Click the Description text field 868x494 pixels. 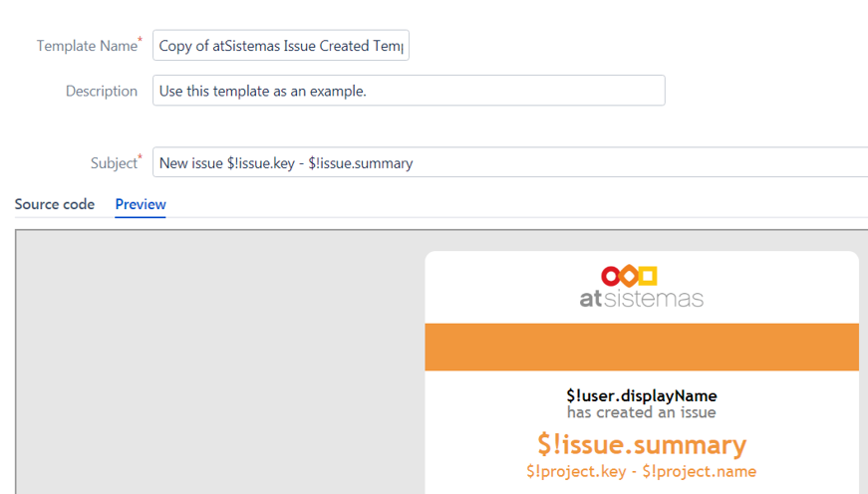pyautogui.click(x=409, y=91)
